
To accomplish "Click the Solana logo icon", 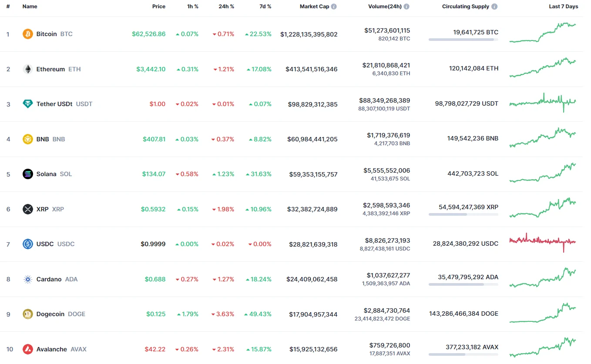I will pyautogui.click(x=28, y=174).
